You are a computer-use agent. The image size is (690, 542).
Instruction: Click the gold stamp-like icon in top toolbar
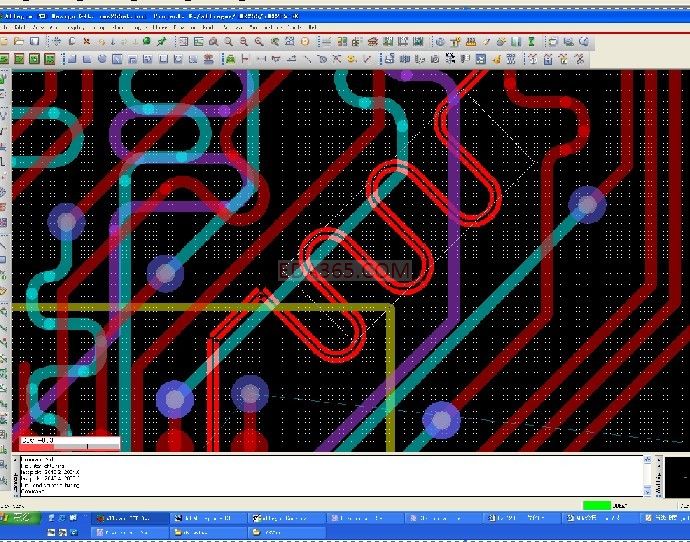470,42
